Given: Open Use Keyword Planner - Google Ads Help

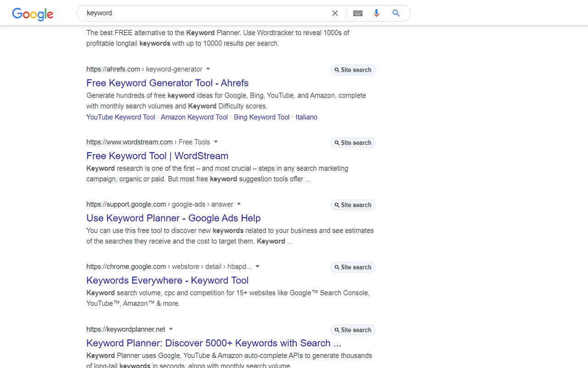Looking at the screenshot, I should tap(173, 218).
